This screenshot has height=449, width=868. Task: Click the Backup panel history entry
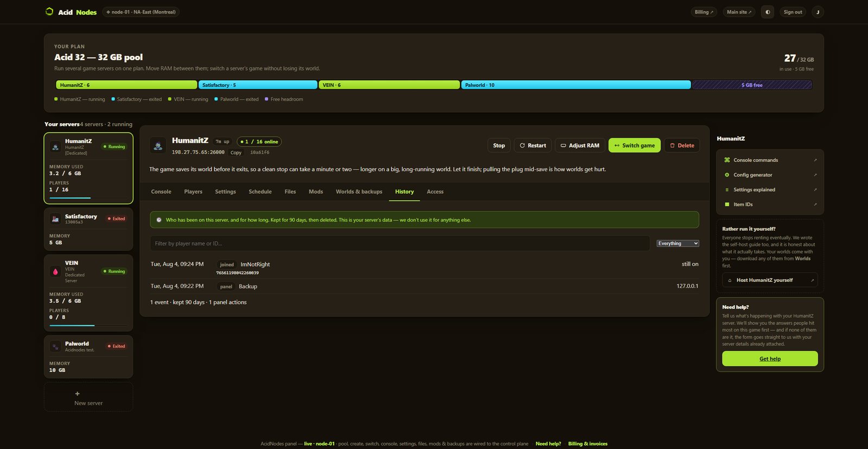[424, 286]
